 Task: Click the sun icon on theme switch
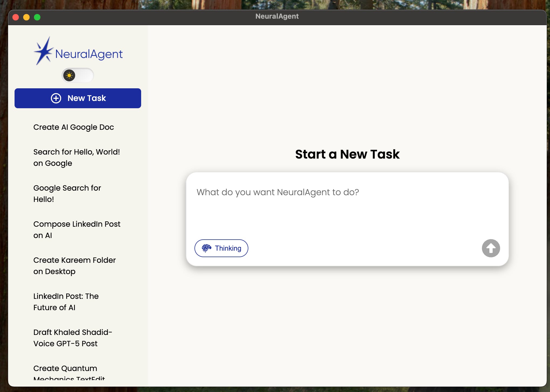tap(69, 75)
